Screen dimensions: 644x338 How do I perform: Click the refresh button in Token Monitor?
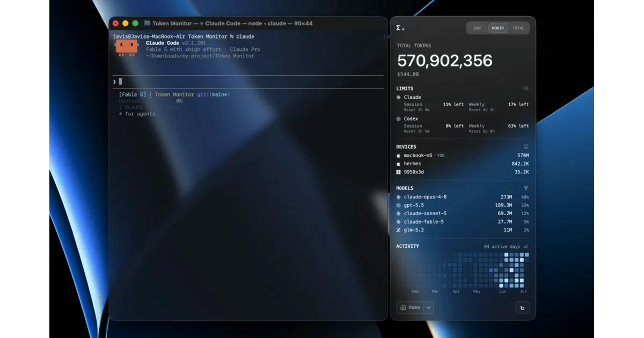click(x=522, y=307)
